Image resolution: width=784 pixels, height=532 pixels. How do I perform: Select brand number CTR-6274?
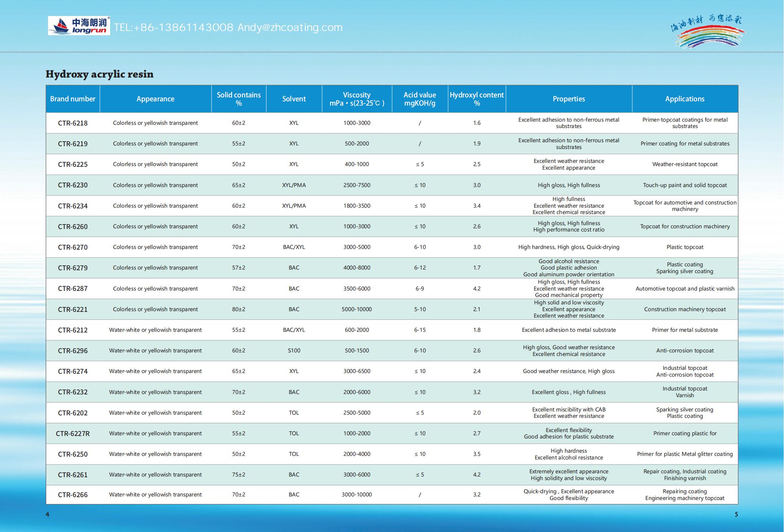point(73,371)
